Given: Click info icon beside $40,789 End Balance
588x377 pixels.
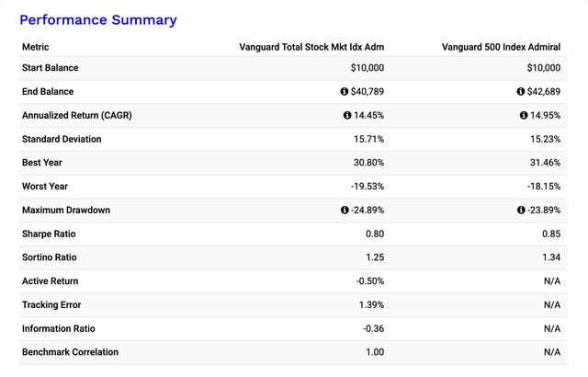Looking at the screenshot, I should 345,92.
